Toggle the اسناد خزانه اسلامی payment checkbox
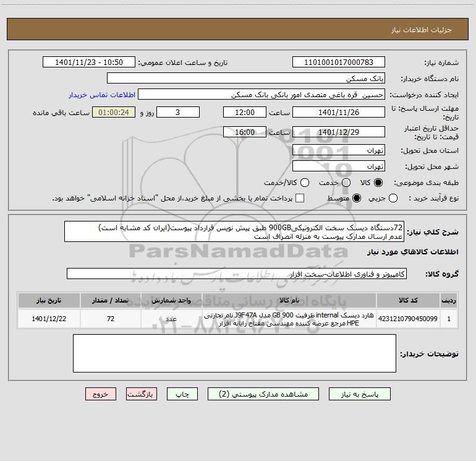Viewport: 476px width, 461px height. pyautogui.click(x=300, y=198)
